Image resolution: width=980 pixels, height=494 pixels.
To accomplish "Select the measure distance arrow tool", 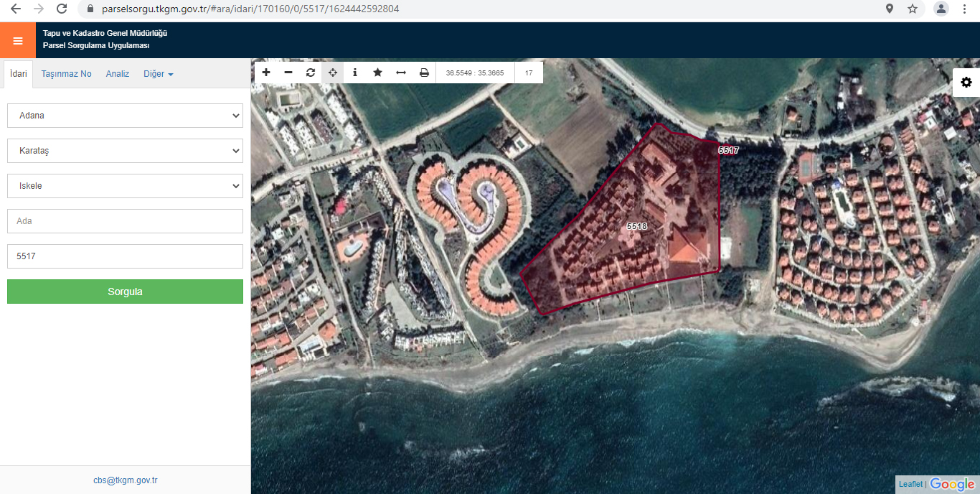I will pos(401,73).
